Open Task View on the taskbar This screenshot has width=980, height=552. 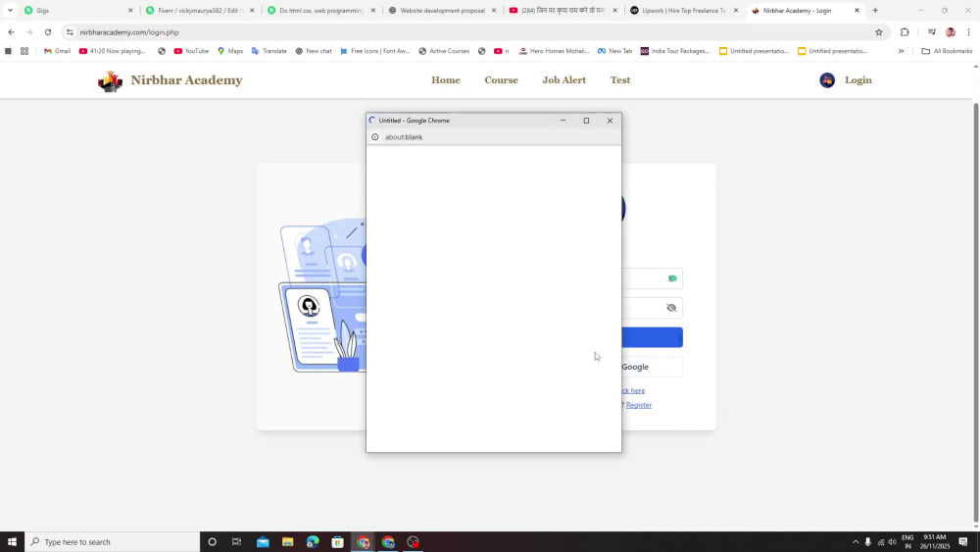[x=236, y=542]
